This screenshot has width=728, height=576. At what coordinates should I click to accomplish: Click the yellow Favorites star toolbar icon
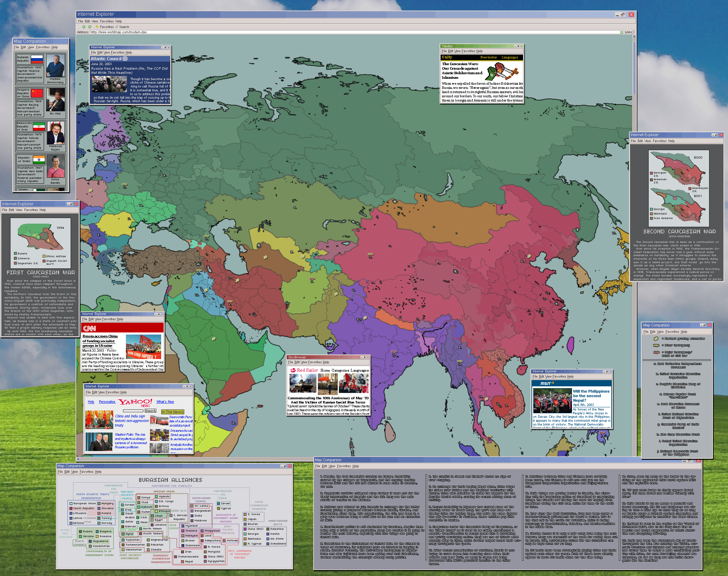click(97, 27)
